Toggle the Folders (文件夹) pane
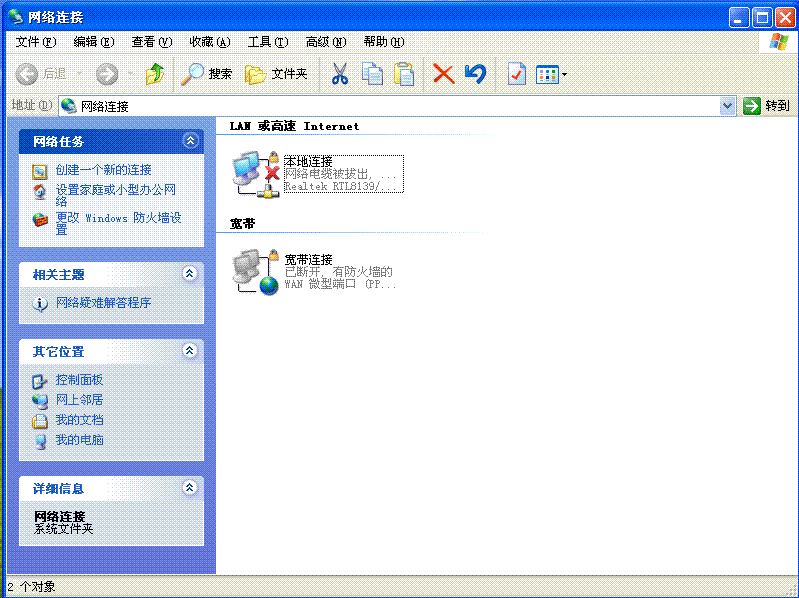The image size is (799, 598). [276, 74]
